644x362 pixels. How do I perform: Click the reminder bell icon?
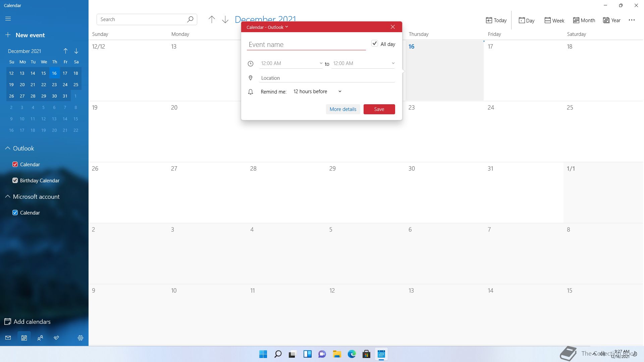click(251, 92)
